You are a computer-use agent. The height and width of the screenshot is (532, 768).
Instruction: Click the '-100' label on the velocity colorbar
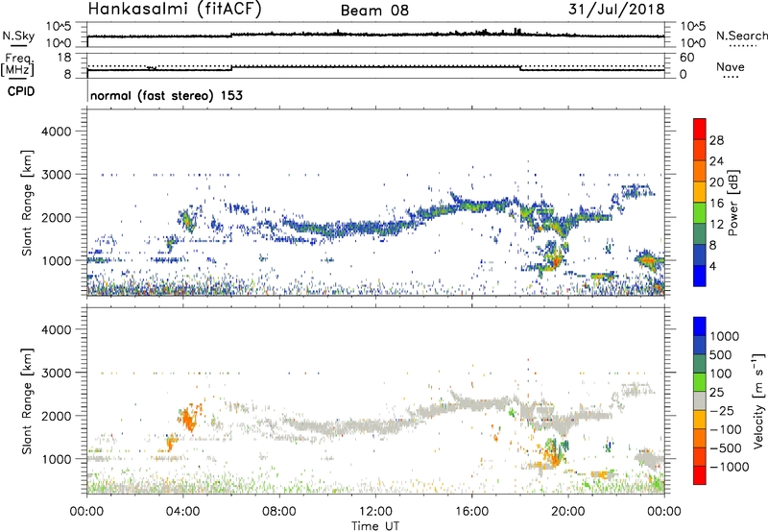(x=726, y=429)
